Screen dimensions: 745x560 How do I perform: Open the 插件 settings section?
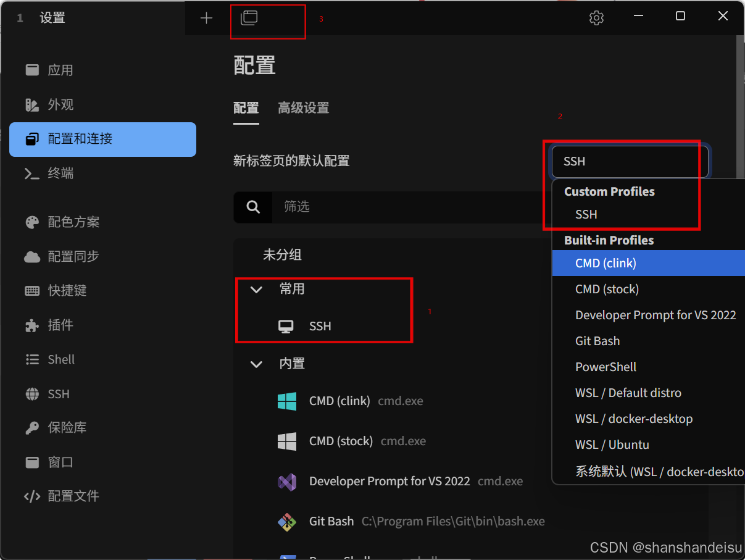pos(102,325)
